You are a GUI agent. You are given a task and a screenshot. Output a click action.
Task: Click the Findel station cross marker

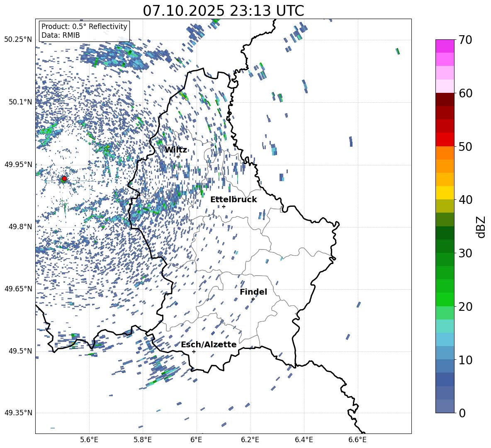coord(253,299)
